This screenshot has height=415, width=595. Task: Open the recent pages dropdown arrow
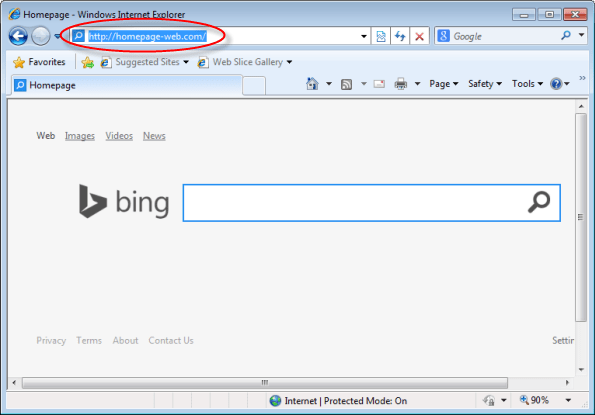[x=57, y=36]
